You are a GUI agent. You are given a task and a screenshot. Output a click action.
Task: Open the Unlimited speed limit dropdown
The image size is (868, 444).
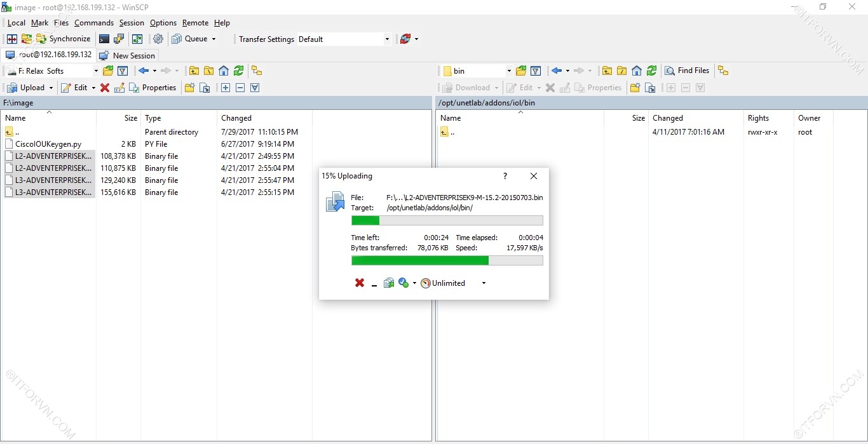coord(484,283)
